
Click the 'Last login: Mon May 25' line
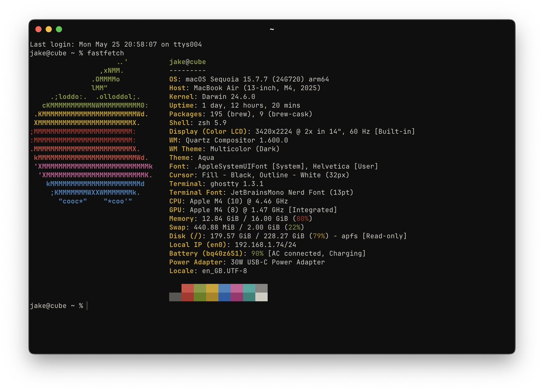[x=116, y=44]
